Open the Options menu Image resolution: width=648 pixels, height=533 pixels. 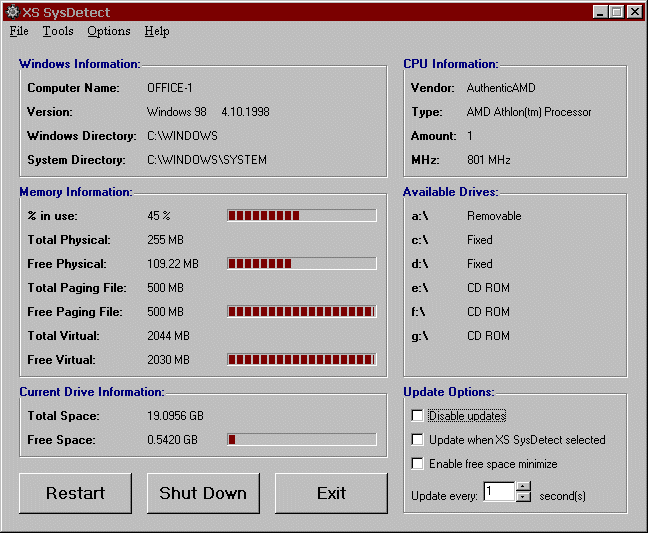pyautogui.click(x=109, y=31)
